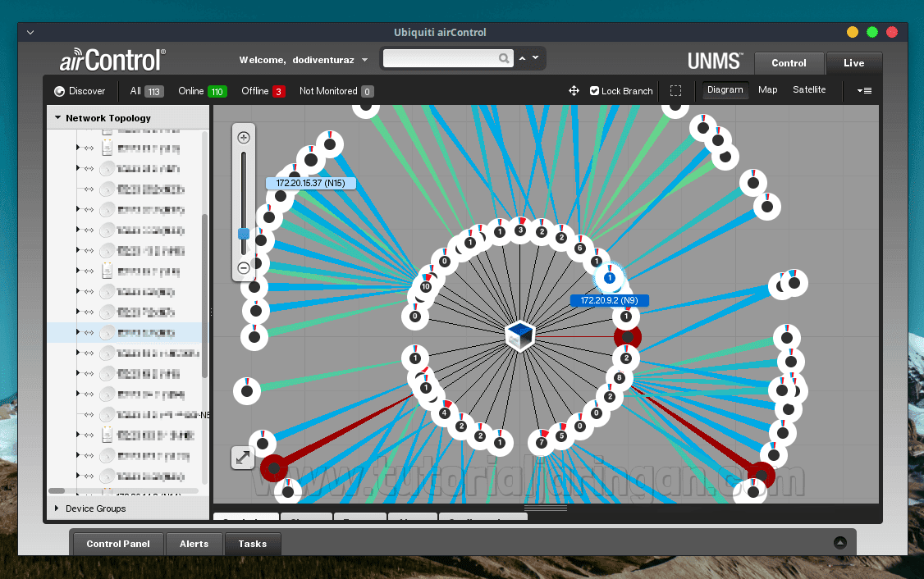Open the Control tab
This screenshot has height=579, width=924.
pyautogui.click(x=789, y=63)
